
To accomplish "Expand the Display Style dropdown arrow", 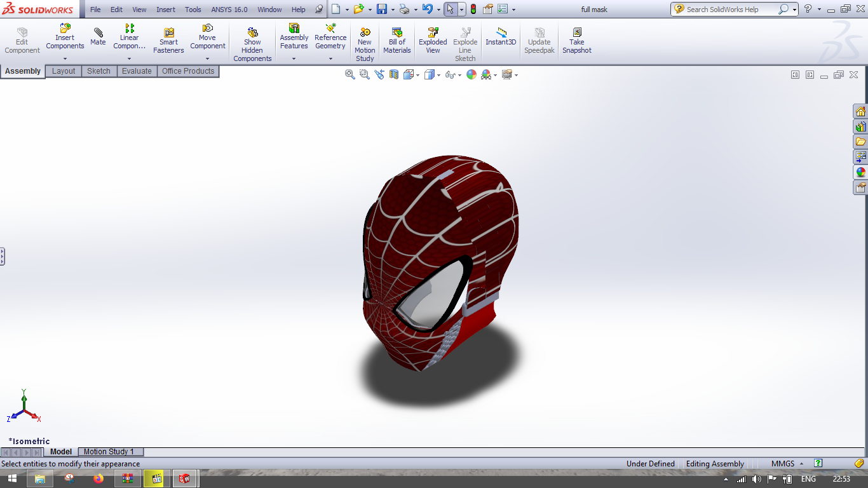I will (438, 75).
